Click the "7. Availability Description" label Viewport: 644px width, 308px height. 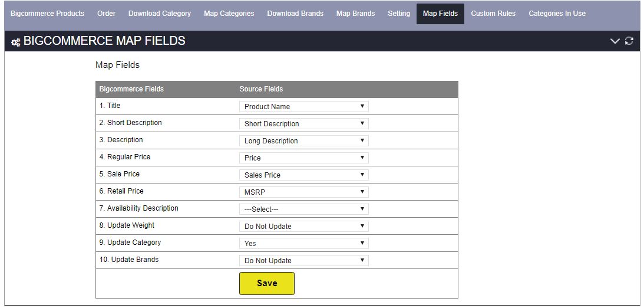(x=139, y=208)
